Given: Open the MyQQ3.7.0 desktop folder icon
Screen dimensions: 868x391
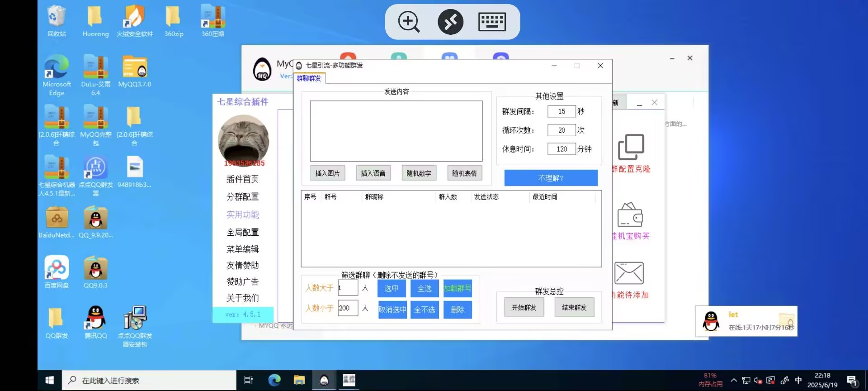Looking at the screenshot, I should point(135,68).
